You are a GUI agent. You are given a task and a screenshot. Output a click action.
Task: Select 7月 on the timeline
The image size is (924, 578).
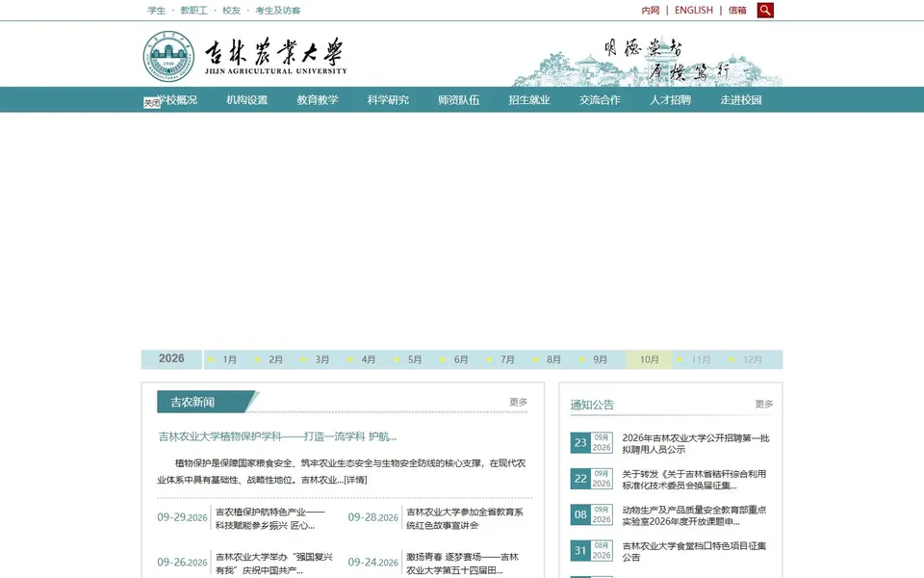507,359
